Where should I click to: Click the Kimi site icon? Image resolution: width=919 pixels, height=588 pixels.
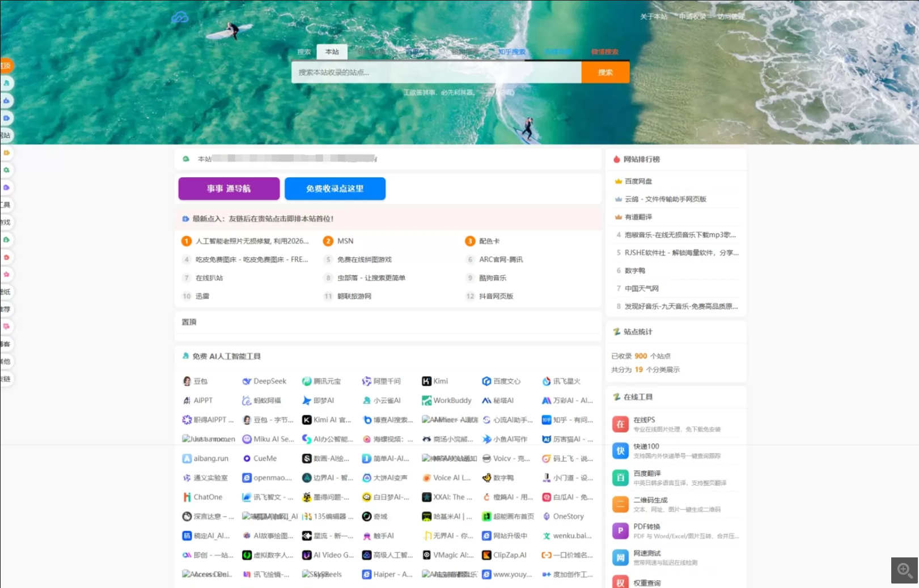pyautogui.click(x=426, y=381)
